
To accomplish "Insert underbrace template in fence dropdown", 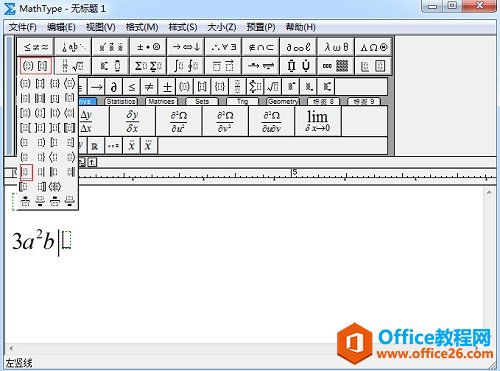I will [x=40, y=201].
